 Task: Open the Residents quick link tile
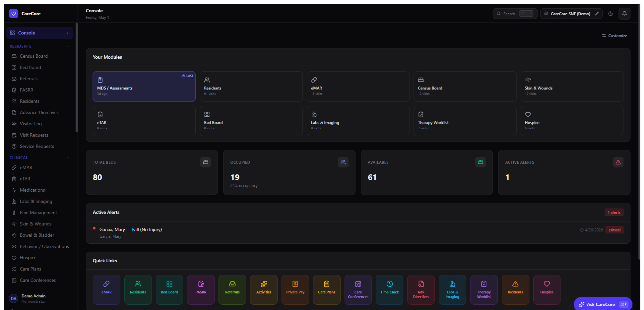(x=138, y=290)
